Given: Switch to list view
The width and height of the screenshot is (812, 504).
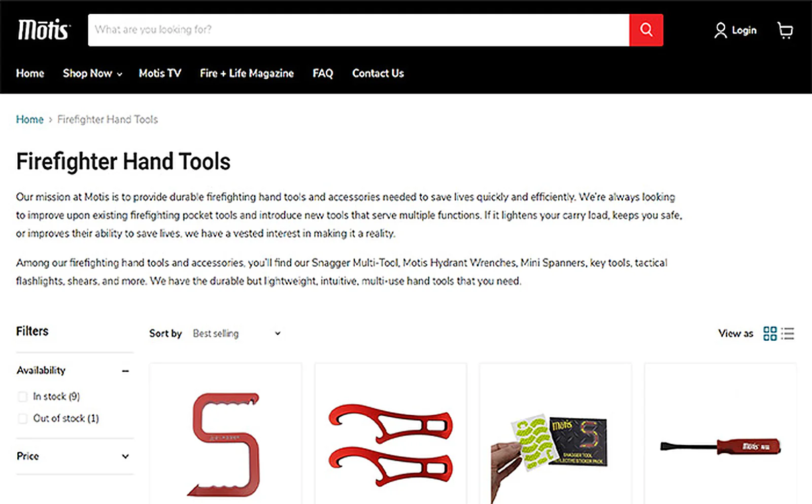Looking at the screenshot, I should [x=788, y=334].
